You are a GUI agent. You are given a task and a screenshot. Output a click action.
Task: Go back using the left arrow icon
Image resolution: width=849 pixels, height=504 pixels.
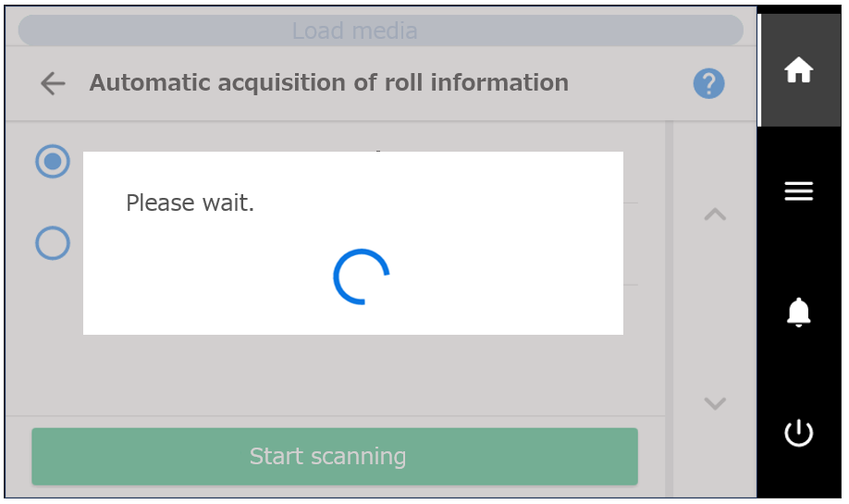(53, 83)
